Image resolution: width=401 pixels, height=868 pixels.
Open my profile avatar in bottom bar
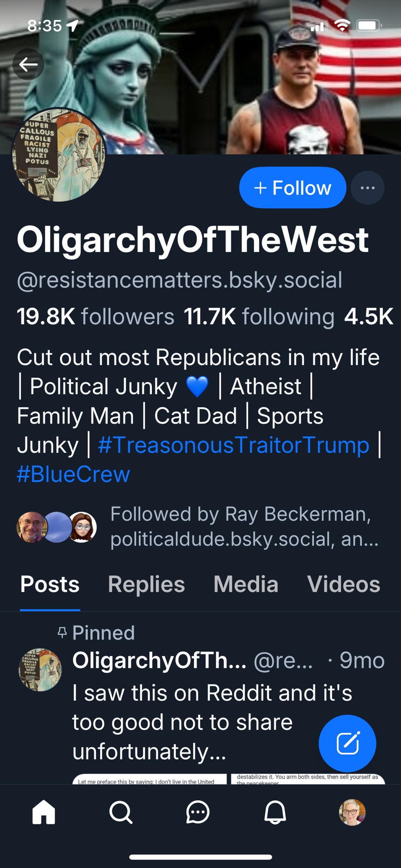tap(352, 812)
